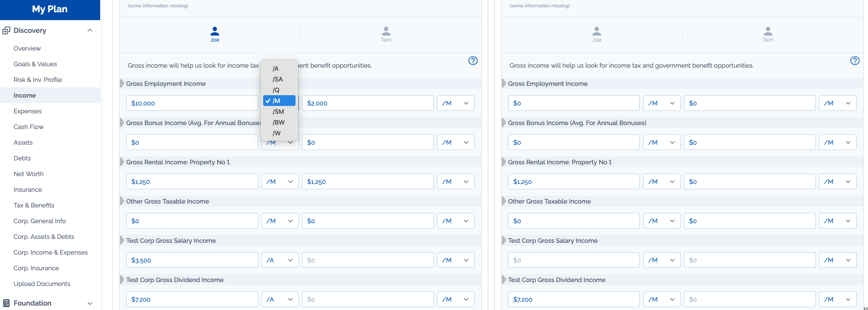Edit the $3,500 Test Corp salary field
The image size is (868, 310).
coord(192,260)
